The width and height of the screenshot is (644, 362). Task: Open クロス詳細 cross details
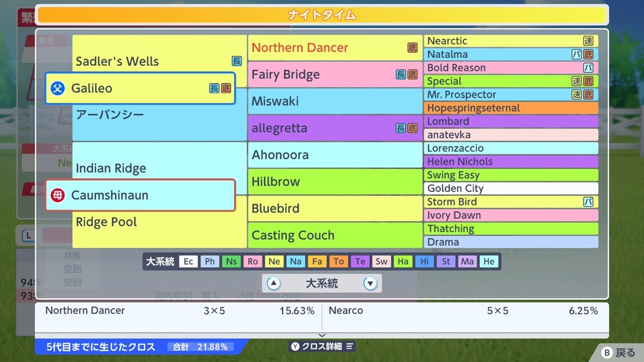[x=322, y=346]
